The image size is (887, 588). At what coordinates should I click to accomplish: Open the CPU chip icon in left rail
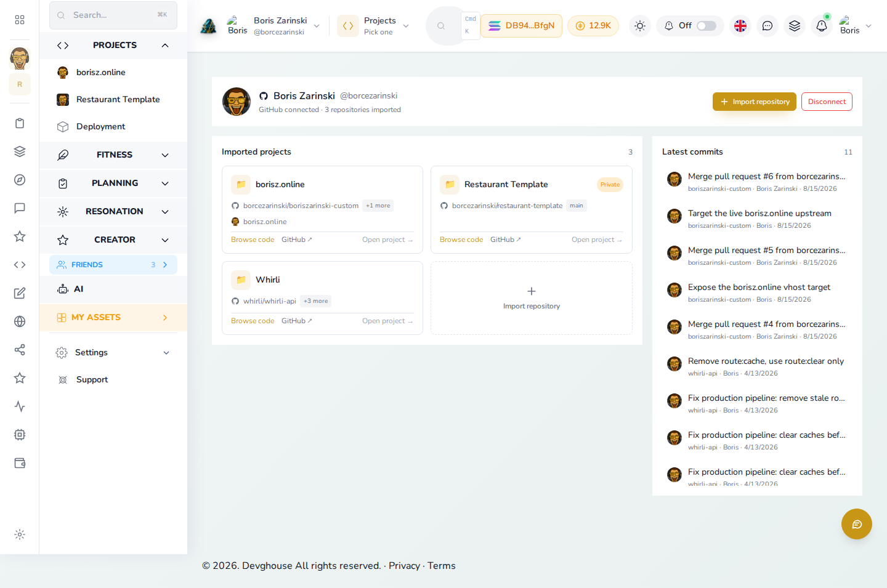click(20, 435)
